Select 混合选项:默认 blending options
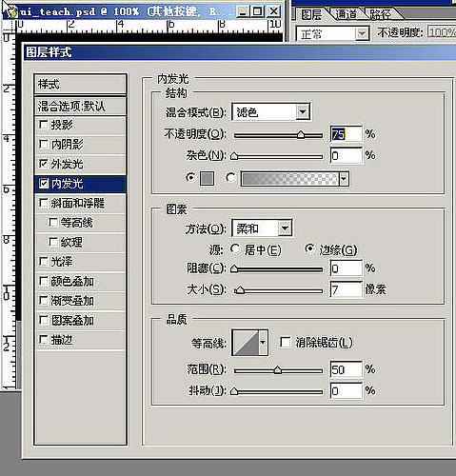Screen dimensions: 456x476 click(80, 106)
